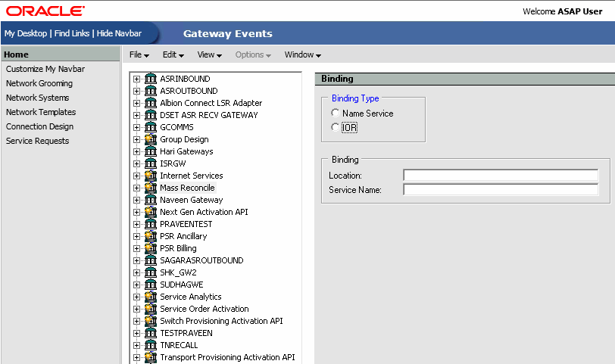Click the TESTPRAVEEN gateway icon
The width and height of the screenshot is (615, 364).
(151, 334)
